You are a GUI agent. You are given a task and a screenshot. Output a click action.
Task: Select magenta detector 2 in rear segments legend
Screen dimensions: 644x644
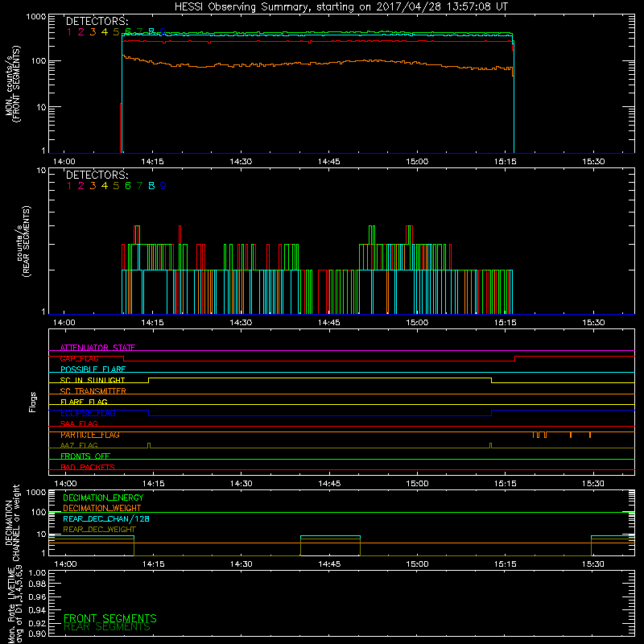point(81,186)
